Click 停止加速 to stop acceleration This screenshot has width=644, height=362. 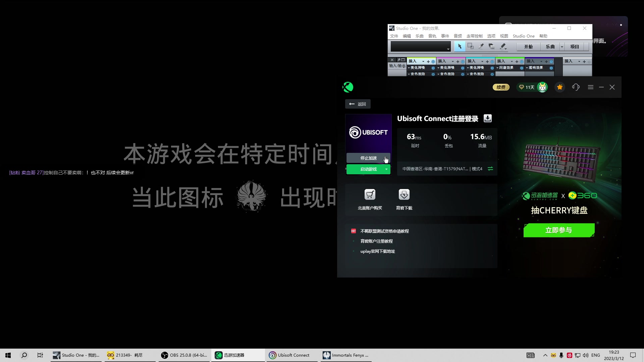368,158
